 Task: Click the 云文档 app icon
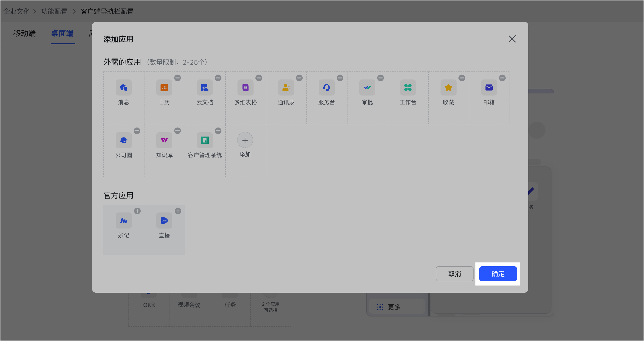[x=205, y=87]
